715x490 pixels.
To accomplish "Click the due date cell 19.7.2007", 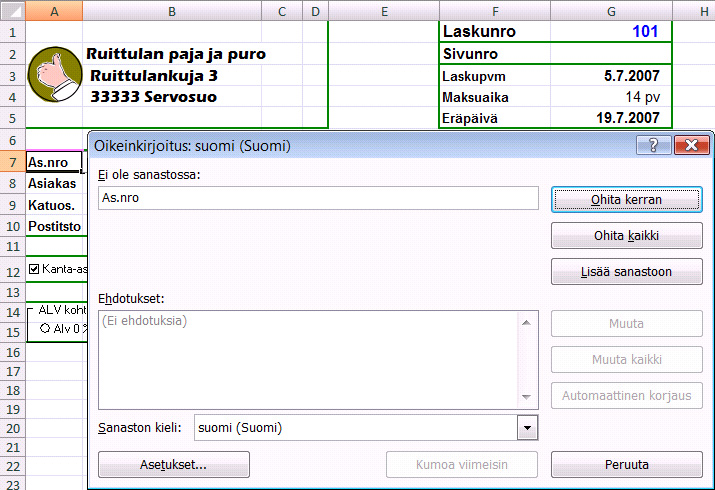I will pyautogui.click(x=611, y=118).
